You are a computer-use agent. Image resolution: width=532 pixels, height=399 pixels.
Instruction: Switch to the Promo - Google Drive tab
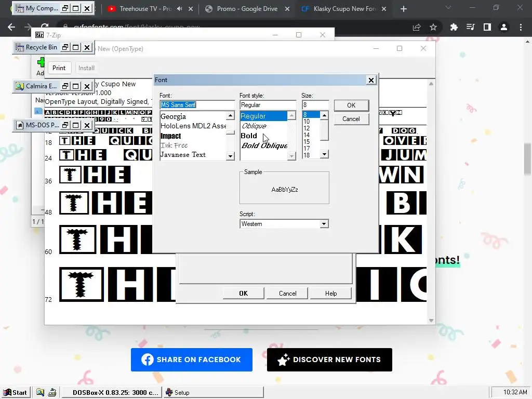pos(247,9)
